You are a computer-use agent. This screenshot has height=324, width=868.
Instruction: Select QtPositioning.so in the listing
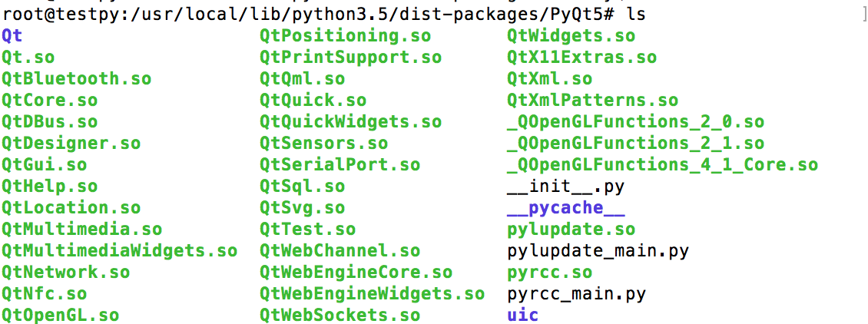345,35
